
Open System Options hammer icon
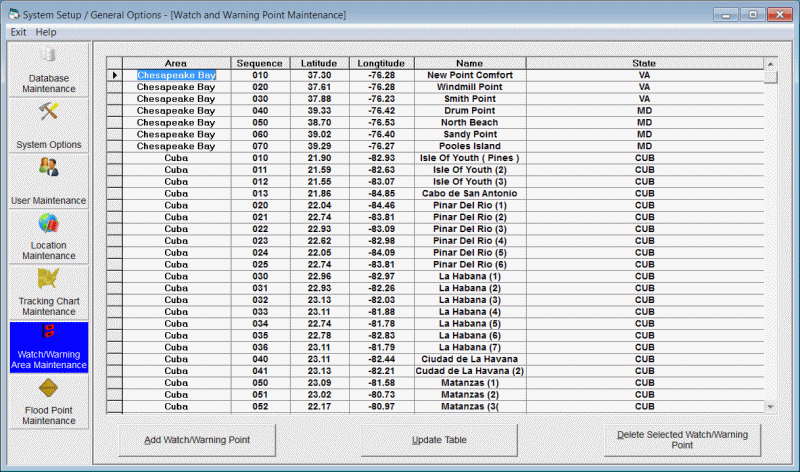pyautogui.click(x=48, y=112)
